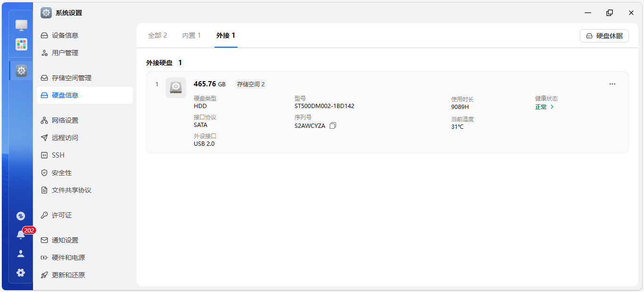The image size is (644, 292).
Task: Open the task activity icon in dock
Action: [21, 216]
